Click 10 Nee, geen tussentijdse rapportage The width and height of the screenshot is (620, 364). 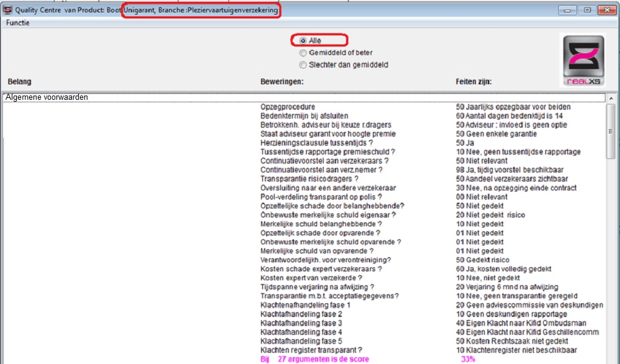click(518, 152)
